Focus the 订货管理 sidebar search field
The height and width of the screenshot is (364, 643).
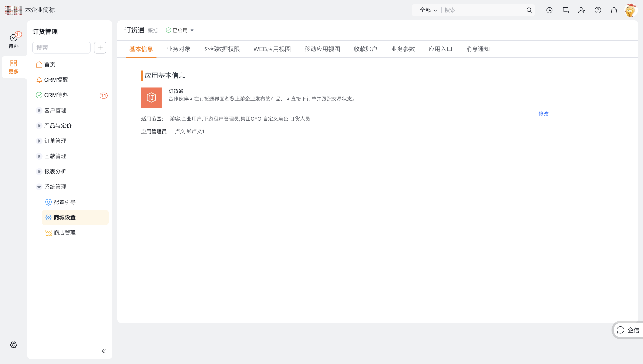click(x=61, y=48)
